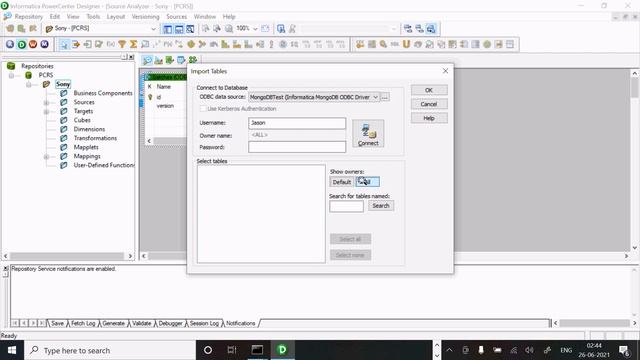This screenshot has height=360, width=640.
Task: Click the Windows taskbar search box
Action: [x=110, y=350]
